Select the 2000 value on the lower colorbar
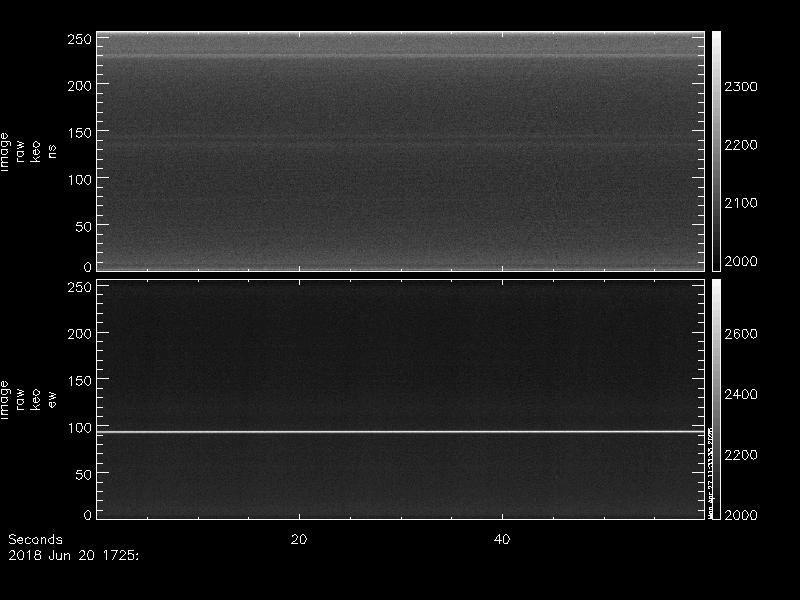Viewport: 800px width, 600px height. click(741, 515)
